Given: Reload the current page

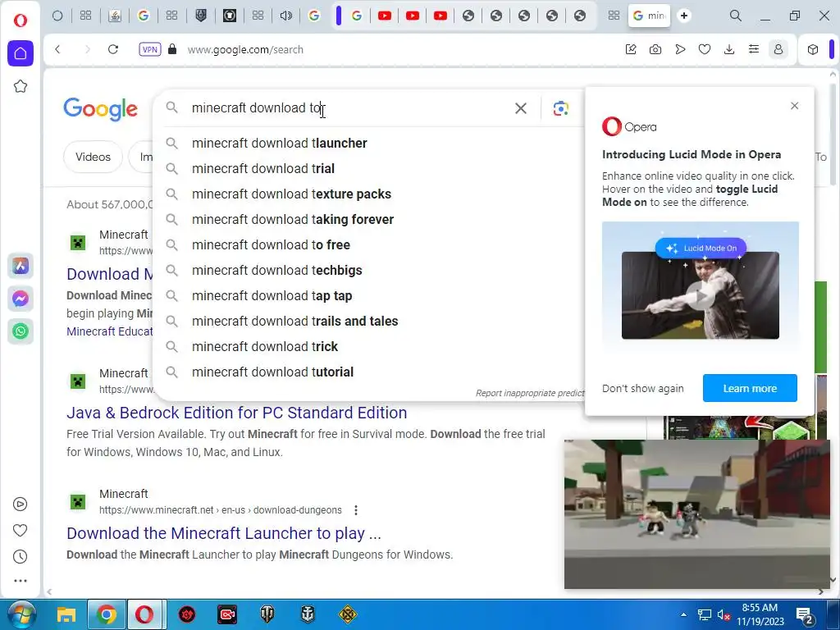Looking at the screenshot, I should click(113, 49).
